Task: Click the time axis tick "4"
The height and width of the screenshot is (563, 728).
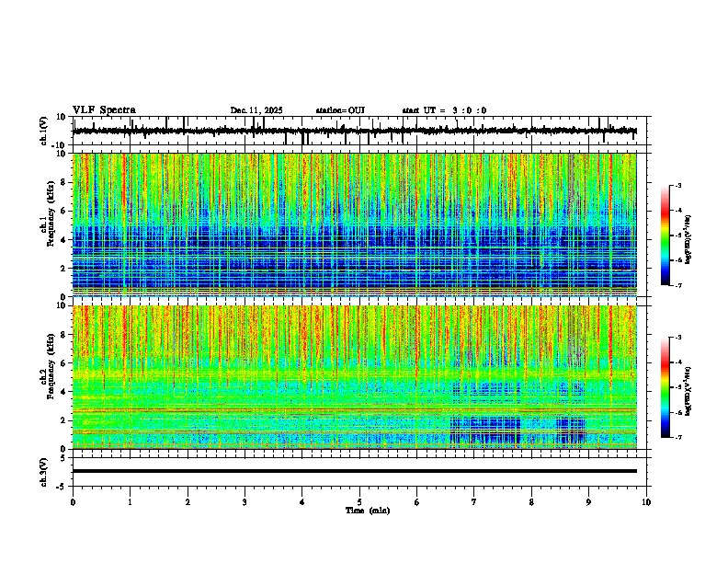Action: [x=302, y=502]
